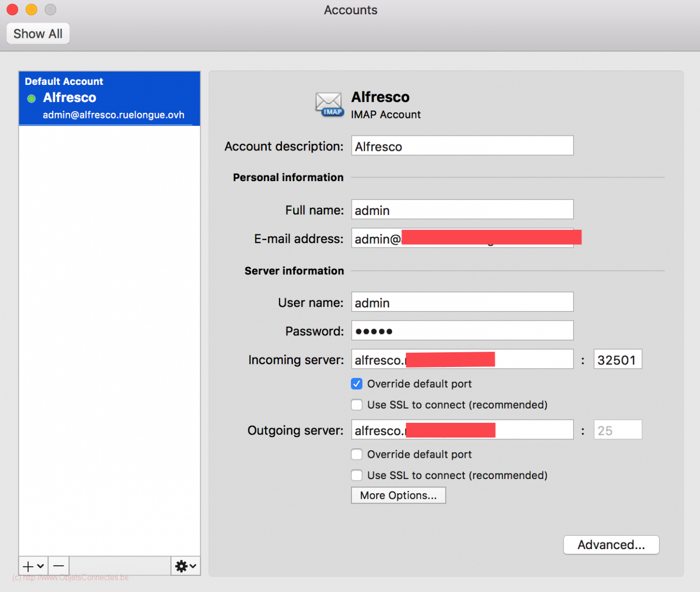Image resolution: width=700 pixels, height=592 pixels.
Task: Open the gear actions menu
Action: pyautogui.click(x=186, y=566)
